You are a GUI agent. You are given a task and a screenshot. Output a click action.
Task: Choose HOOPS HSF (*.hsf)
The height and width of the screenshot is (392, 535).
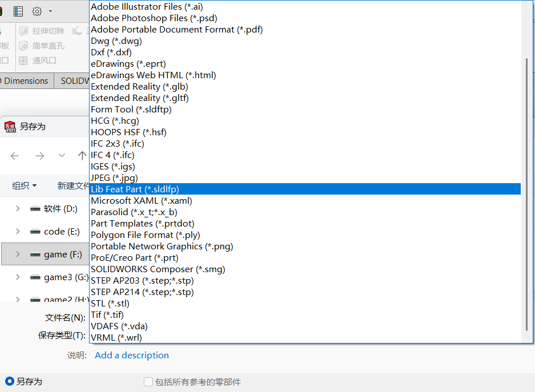pyautogui.click(x=305, y=132)
